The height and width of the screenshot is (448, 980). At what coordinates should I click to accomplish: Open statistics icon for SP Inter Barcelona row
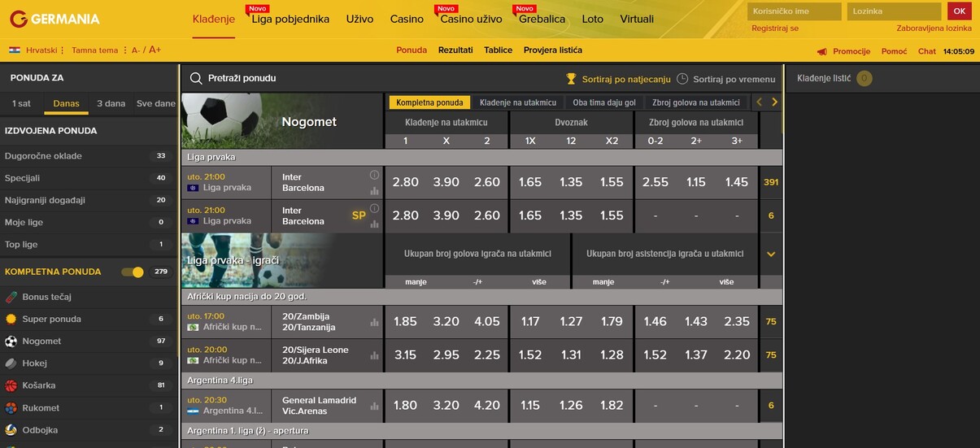(x=374, y=224)
